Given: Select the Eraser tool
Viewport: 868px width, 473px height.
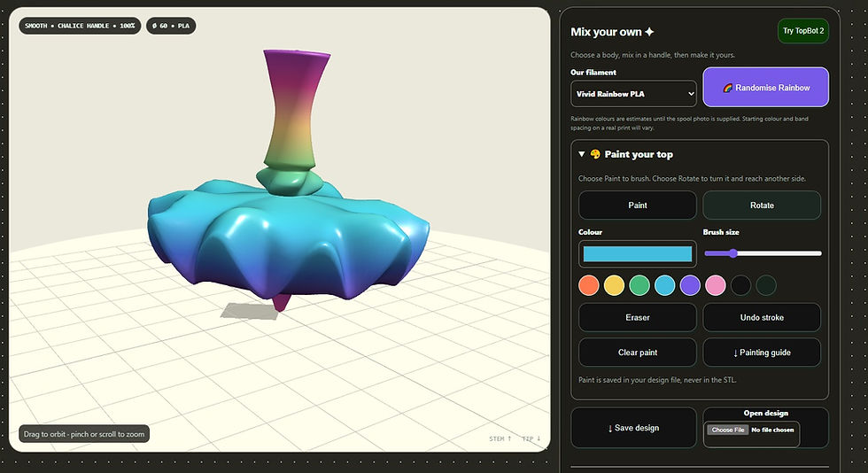Looking at the screenshot, I should (637, 317).
